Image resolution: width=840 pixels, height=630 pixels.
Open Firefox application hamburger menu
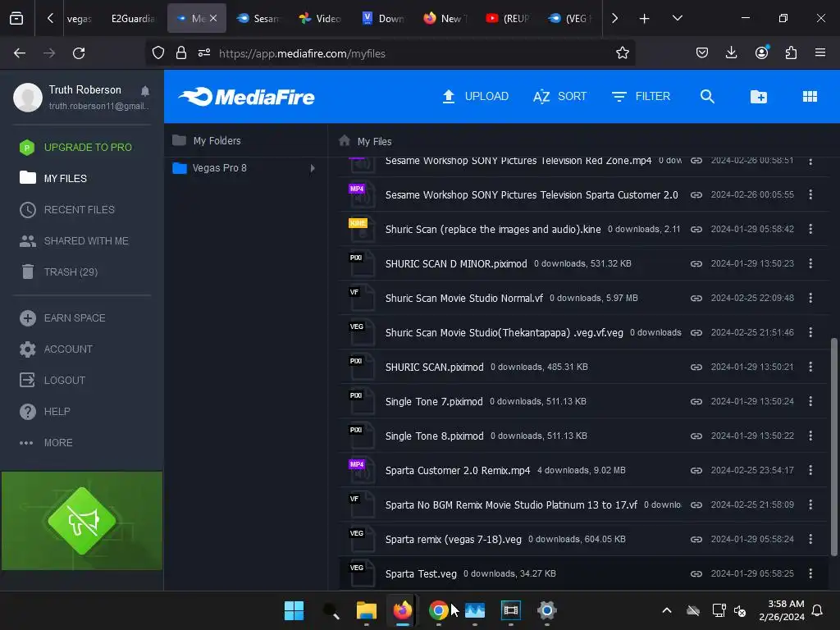coord(820,53)
